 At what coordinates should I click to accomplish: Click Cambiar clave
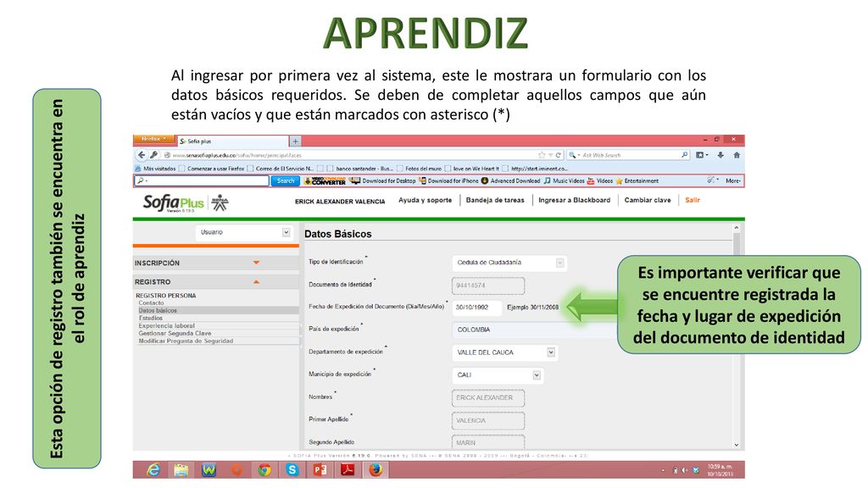point(647,200)
